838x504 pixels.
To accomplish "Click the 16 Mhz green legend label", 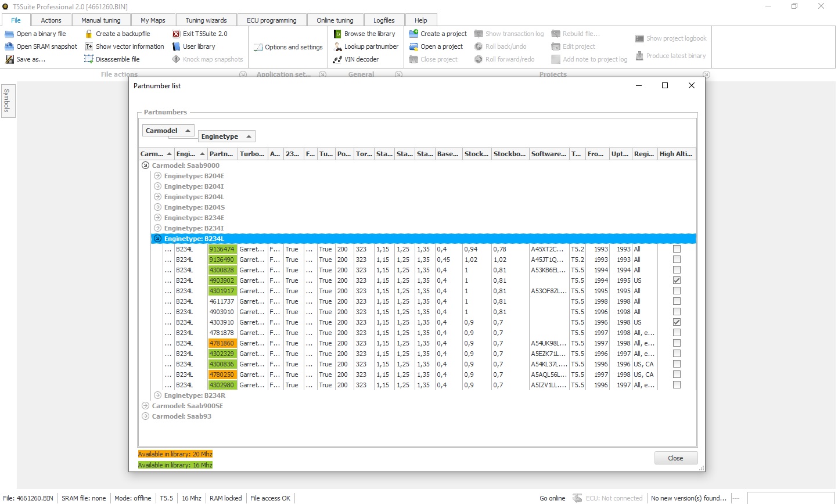I will 175,465.
